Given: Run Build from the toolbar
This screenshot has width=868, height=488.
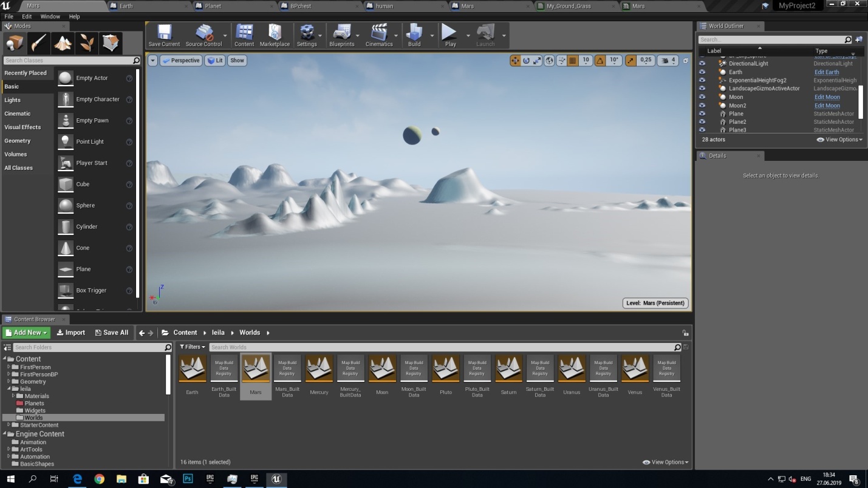Looking at the screenshot, I should (414, 36).
